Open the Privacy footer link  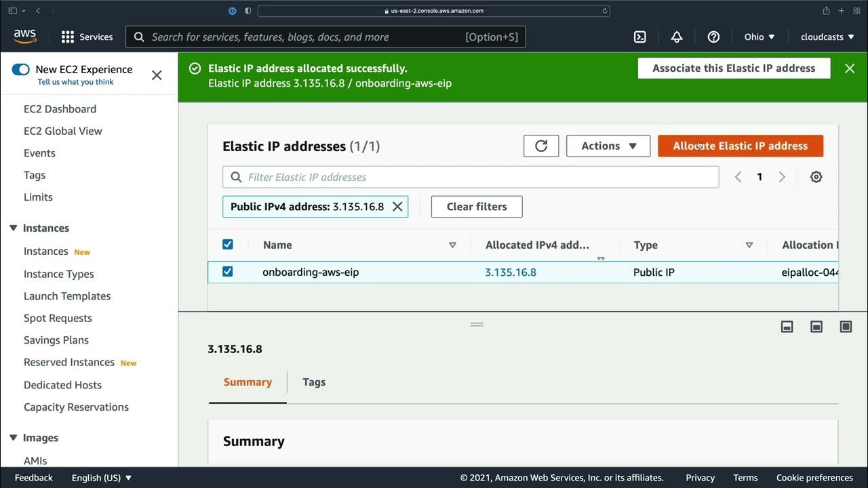tap(700, 478)
